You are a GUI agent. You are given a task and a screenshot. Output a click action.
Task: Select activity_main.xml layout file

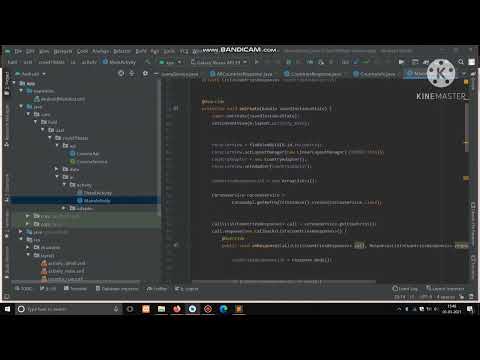pyautogui.click(x=63, y=271)
